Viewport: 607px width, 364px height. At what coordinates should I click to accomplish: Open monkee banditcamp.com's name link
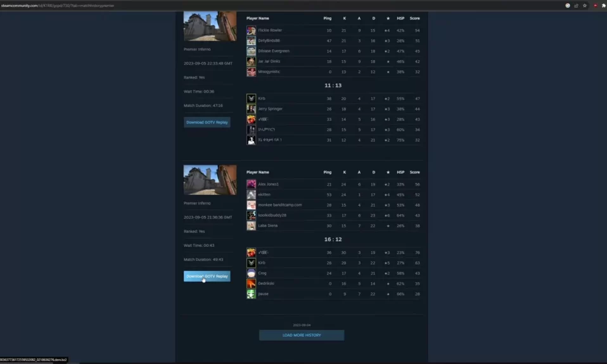(280, 205)
